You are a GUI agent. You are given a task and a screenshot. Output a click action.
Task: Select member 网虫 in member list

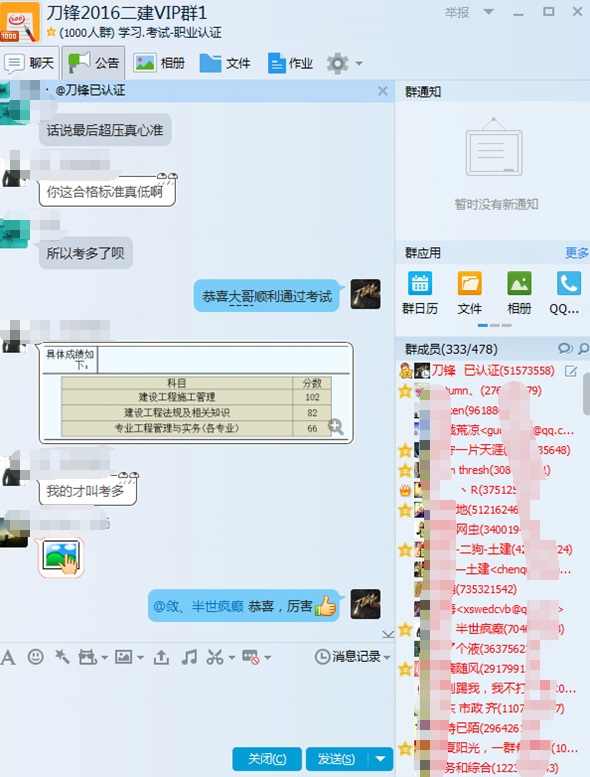pyautogui.click(x=489, y=530)
